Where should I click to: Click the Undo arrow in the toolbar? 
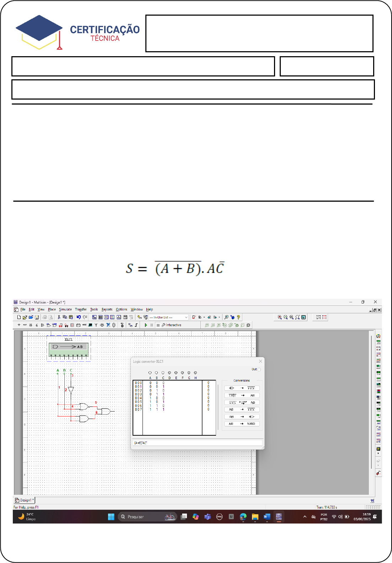point(79,317)
